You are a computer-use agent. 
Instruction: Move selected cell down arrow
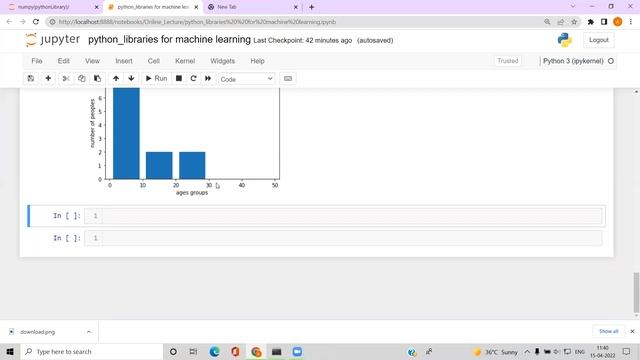coord(131,78)
